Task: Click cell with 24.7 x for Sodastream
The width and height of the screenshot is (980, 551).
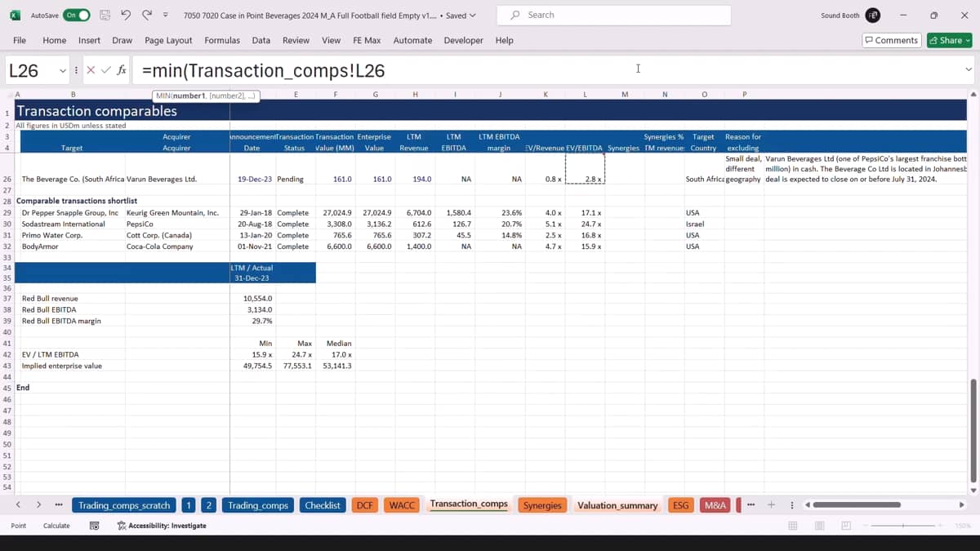Action: pos(585,224)
